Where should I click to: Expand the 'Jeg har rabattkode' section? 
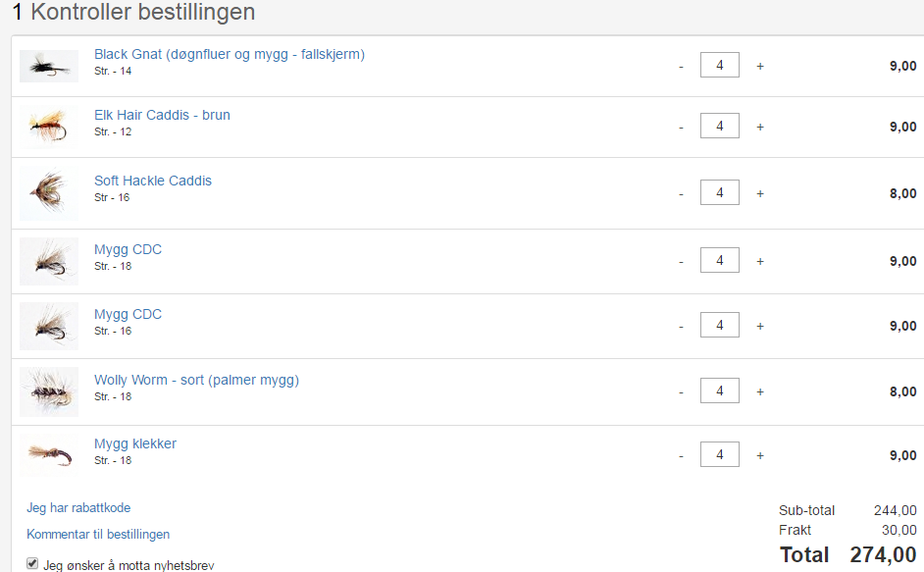click(x=78, y=507)
